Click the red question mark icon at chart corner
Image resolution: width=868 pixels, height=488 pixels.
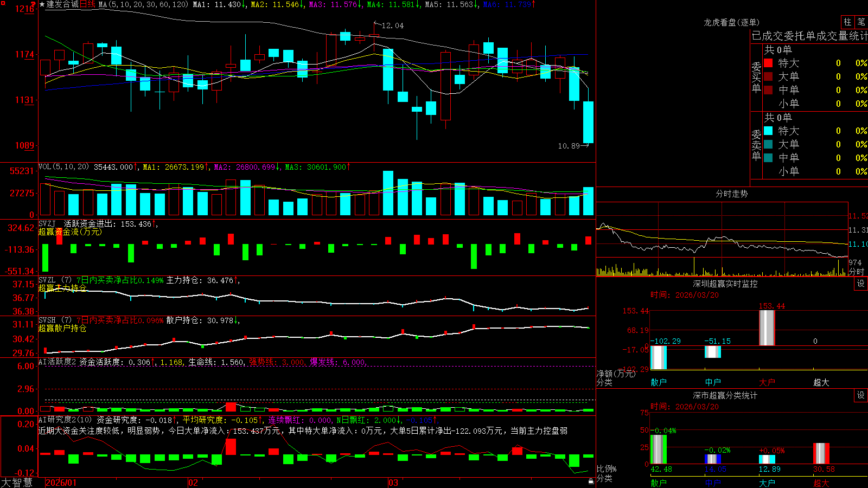[x=33, y=4]
